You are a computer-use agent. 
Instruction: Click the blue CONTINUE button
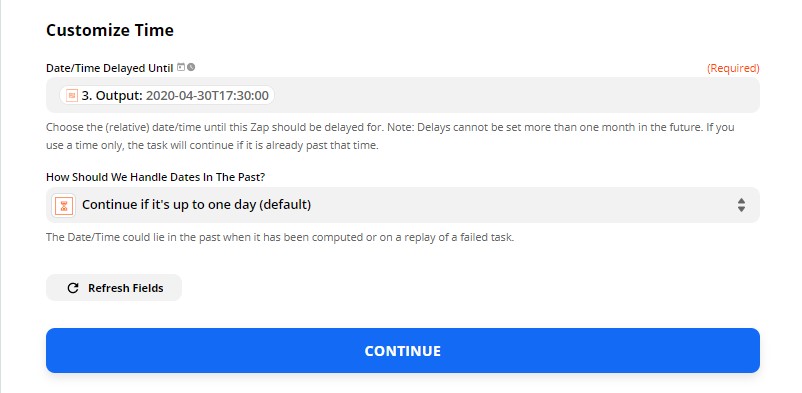click(403, 351)
